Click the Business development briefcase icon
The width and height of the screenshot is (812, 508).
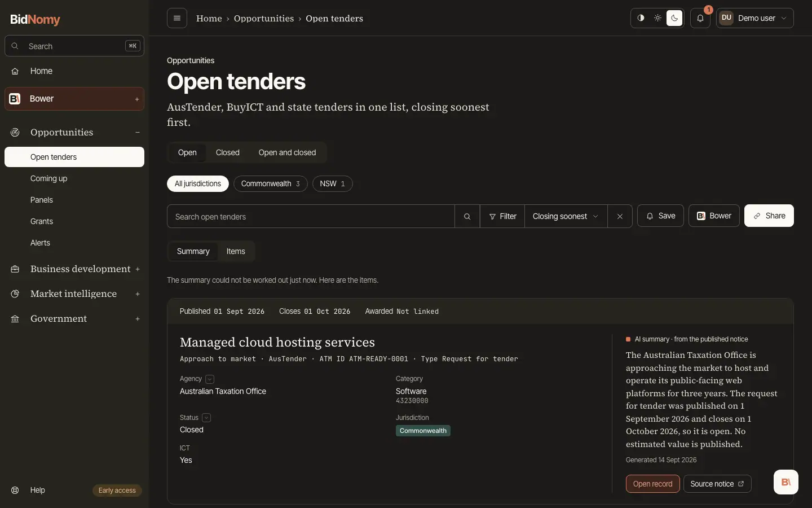tap(15, 269)
